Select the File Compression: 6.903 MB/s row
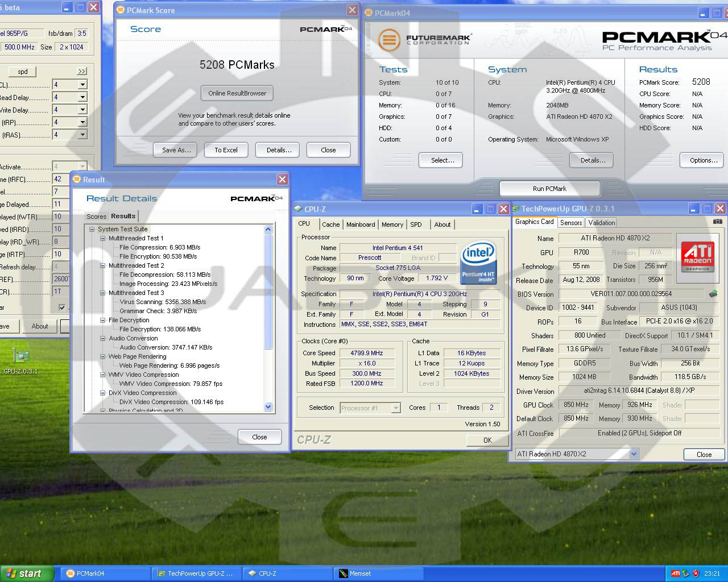728x582 pixels. point(160,247)
